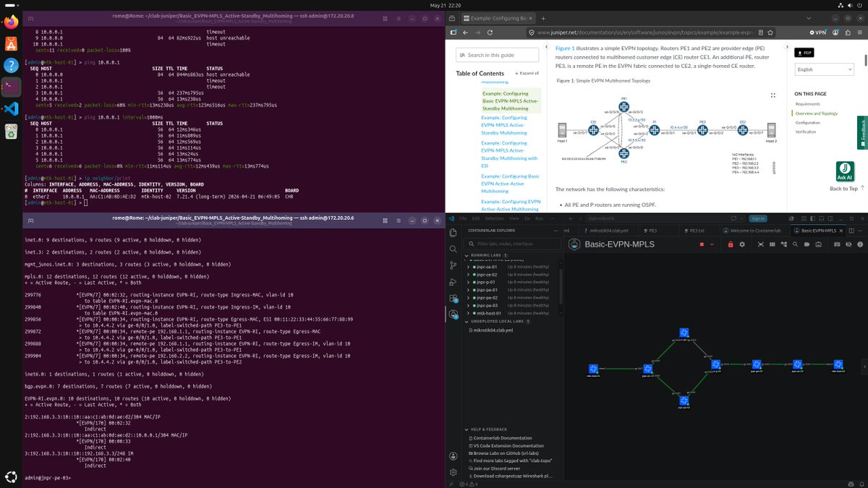Open Source Control view in VS Code
Image resolution: width=868 pixels, height=488 pixels.
pyautogui.click(x=453, y=265)
